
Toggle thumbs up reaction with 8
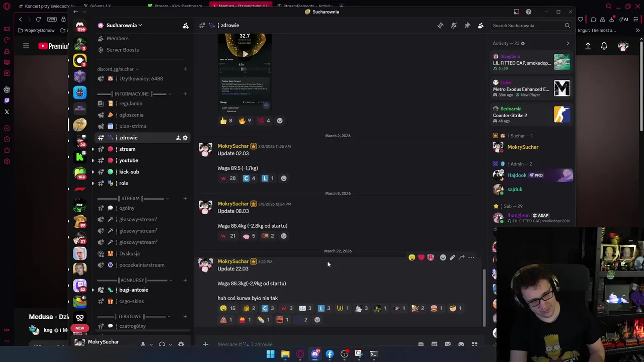(226, 121)
